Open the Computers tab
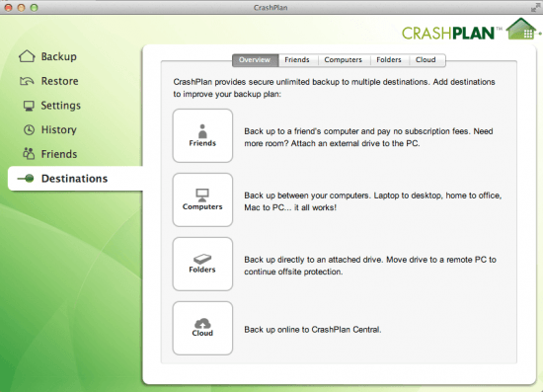543x392 pixels. coord(344,60)
